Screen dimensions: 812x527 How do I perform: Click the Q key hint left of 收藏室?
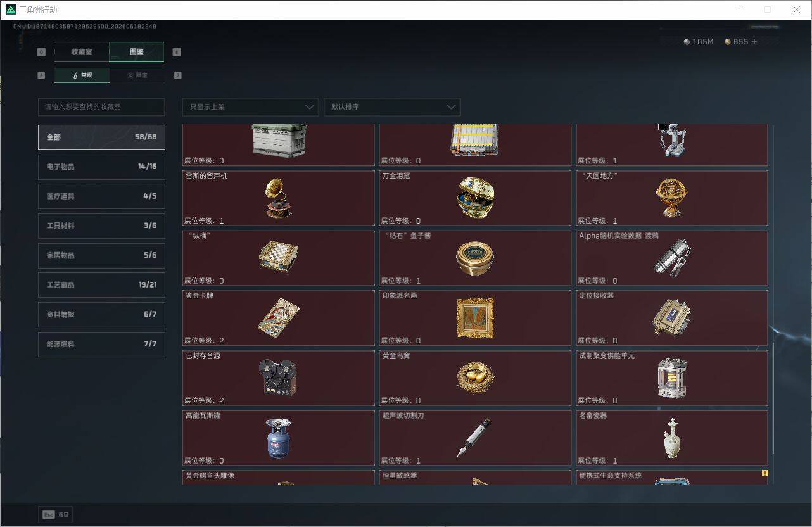click(x=42, y=52)
